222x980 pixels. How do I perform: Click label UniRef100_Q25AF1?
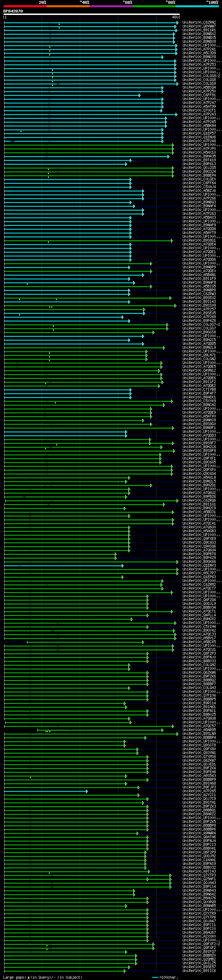tap(199, 879)
